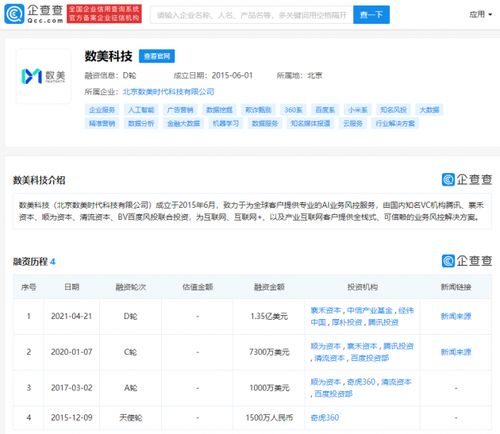
Task: Open 清流资本 link in the A轮 row
Action: [x=396, y=382]
